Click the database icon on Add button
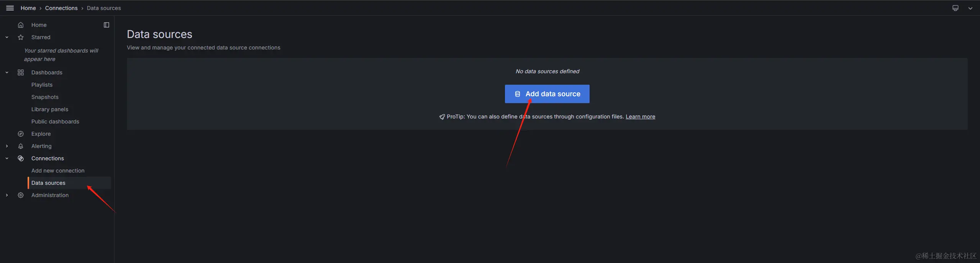 [x=518, y=94]
